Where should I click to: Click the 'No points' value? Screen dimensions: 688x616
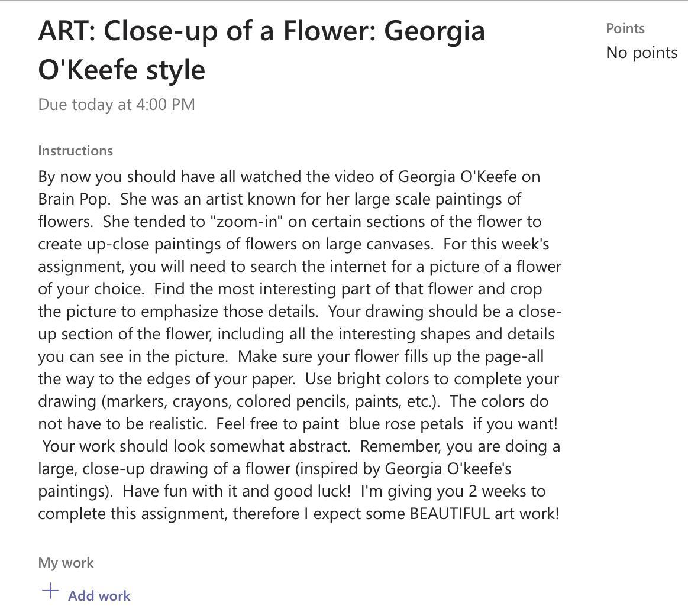(641, 53)
